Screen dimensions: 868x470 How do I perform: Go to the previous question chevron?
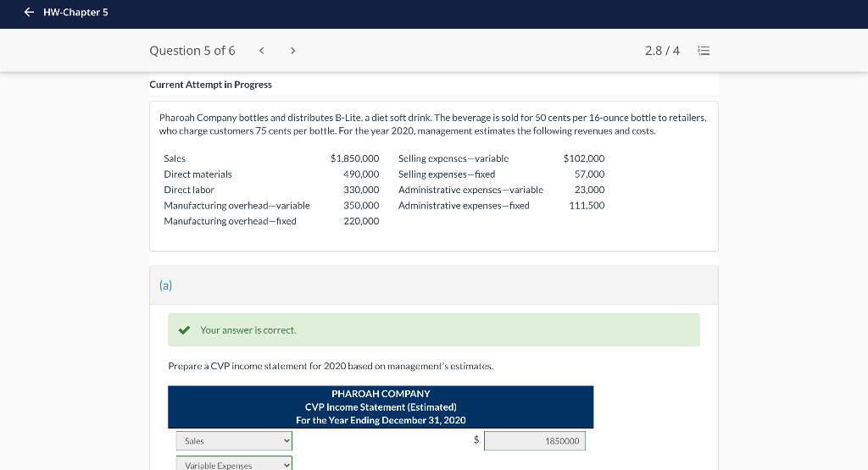(261, 50)
